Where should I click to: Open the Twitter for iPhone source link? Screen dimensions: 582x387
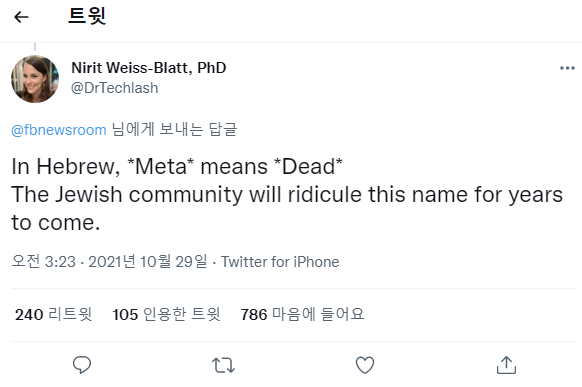280,262
